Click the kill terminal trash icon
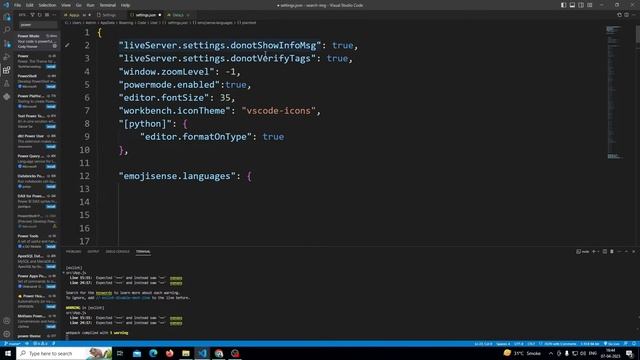Screen dimensions: 640x360 click(x=612, y=251)
